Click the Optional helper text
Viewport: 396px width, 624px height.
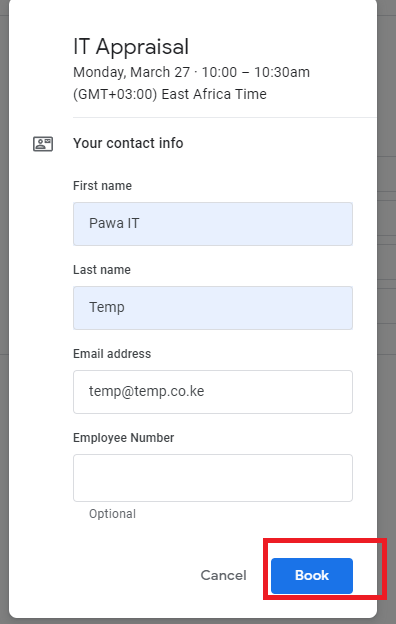[112, 514]
